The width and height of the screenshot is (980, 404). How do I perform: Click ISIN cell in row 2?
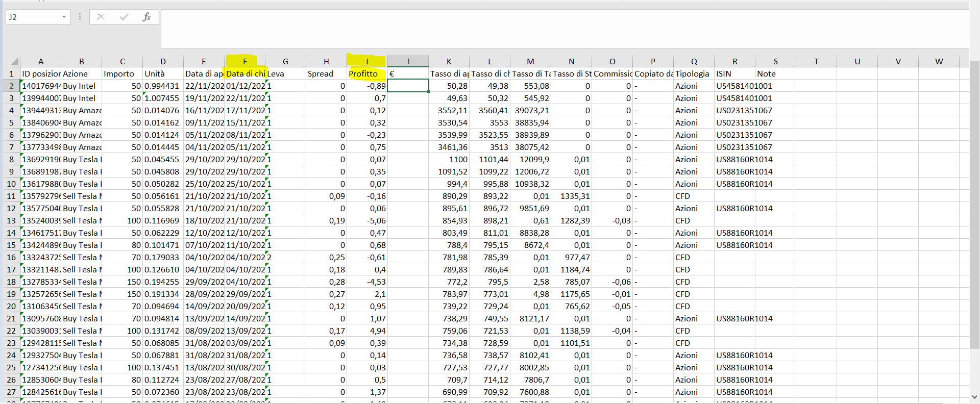point(735,86)
